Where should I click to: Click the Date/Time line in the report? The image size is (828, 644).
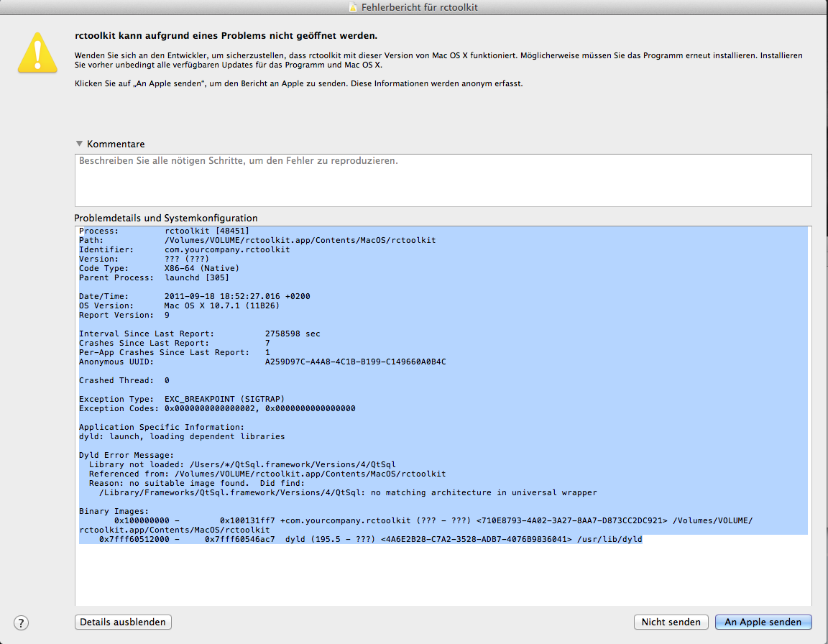[195, 296]
